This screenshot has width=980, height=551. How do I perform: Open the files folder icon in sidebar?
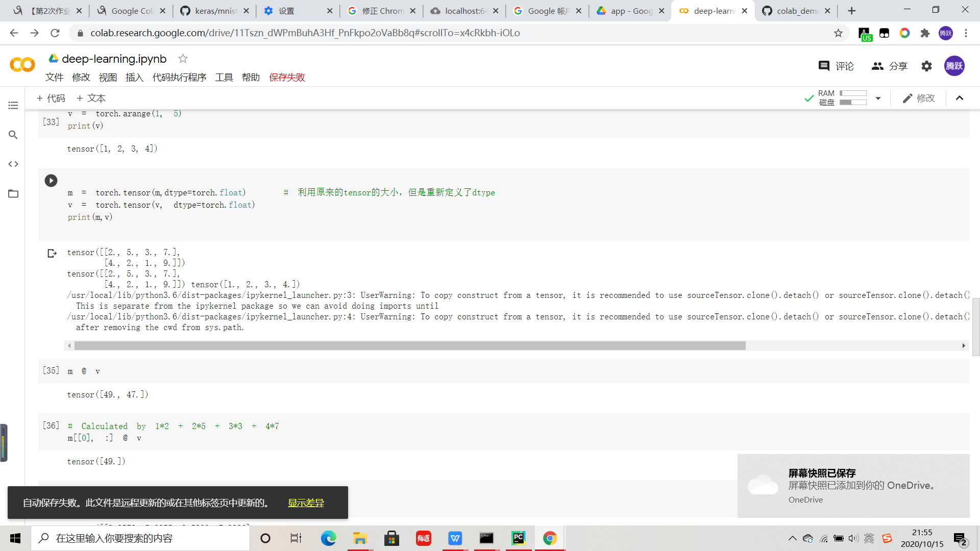13,194
